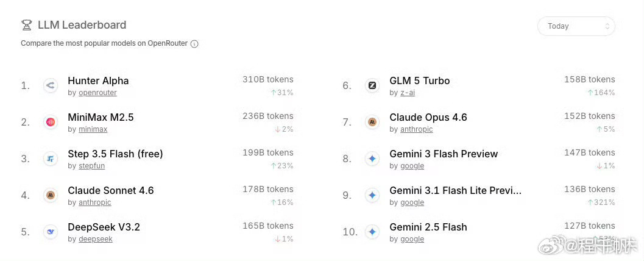Viewport: 644px width, 261px height.
Task: Select the Gemini 3.1 Flash Lite Preview title
Action: (455, 190)
